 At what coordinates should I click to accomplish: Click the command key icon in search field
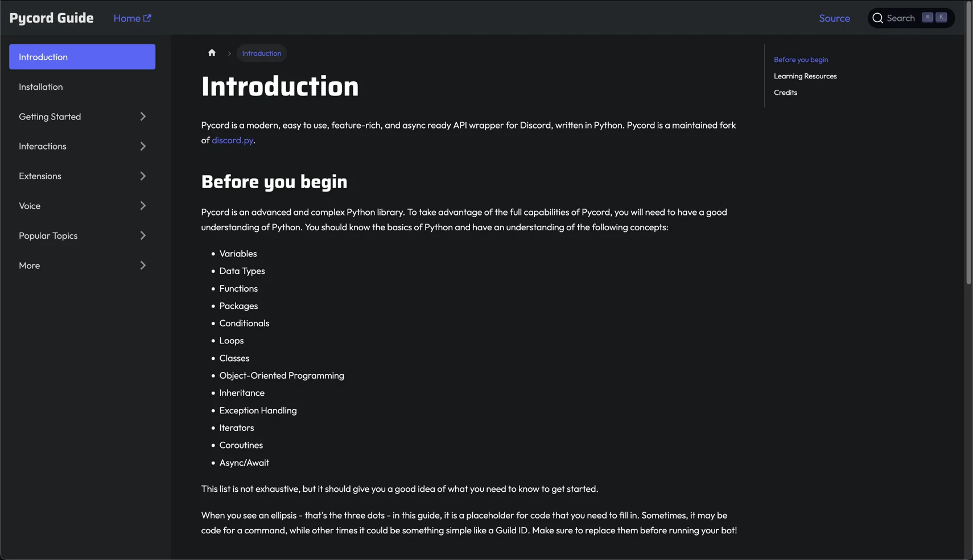[x=926, y=17]
